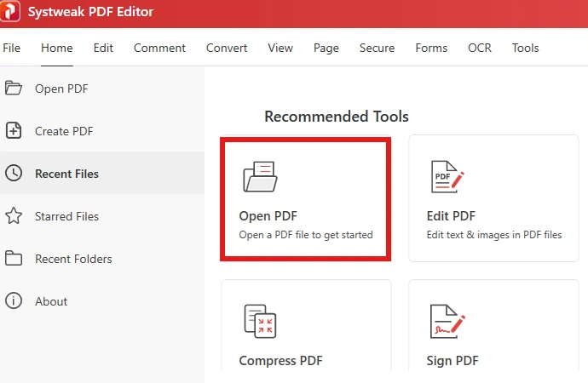Select the Secure tab
The width and height of the screenshot is (588, 383).
[x=377, y=48]
